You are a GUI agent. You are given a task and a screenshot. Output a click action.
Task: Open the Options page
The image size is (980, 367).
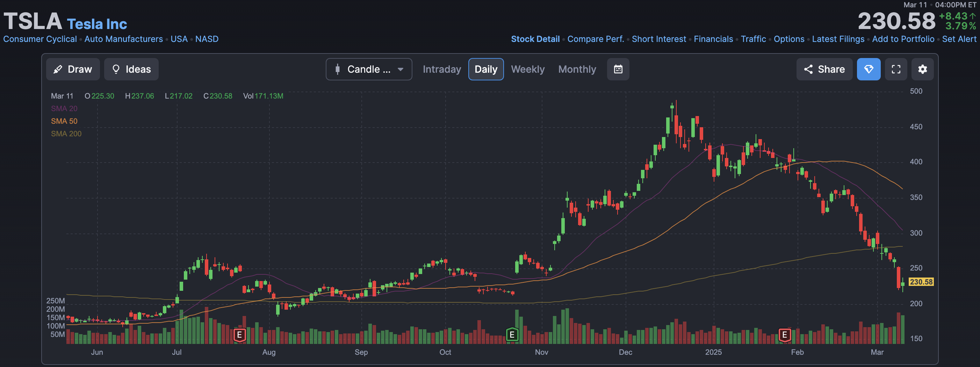click(x=789, y=39)
